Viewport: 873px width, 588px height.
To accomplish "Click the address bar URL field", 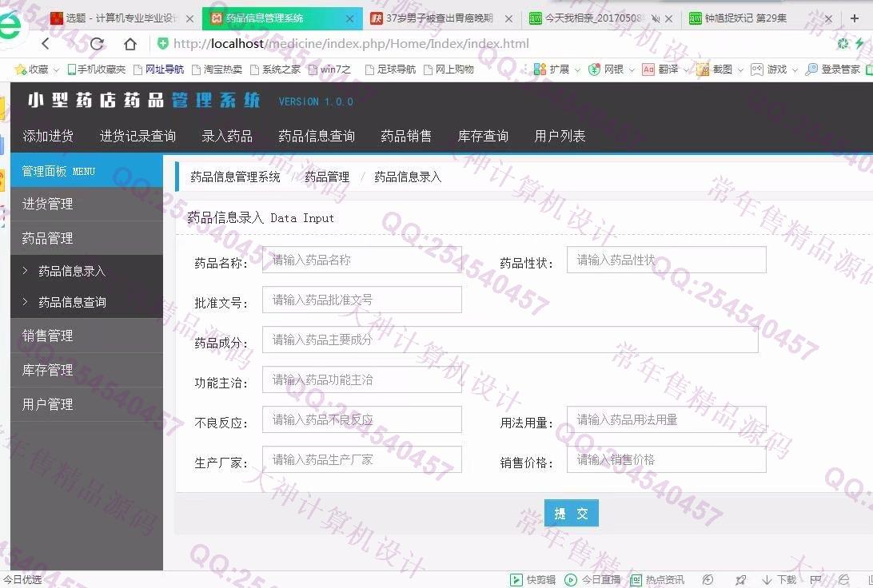I will pyautogui.click(x=351, y=43).
